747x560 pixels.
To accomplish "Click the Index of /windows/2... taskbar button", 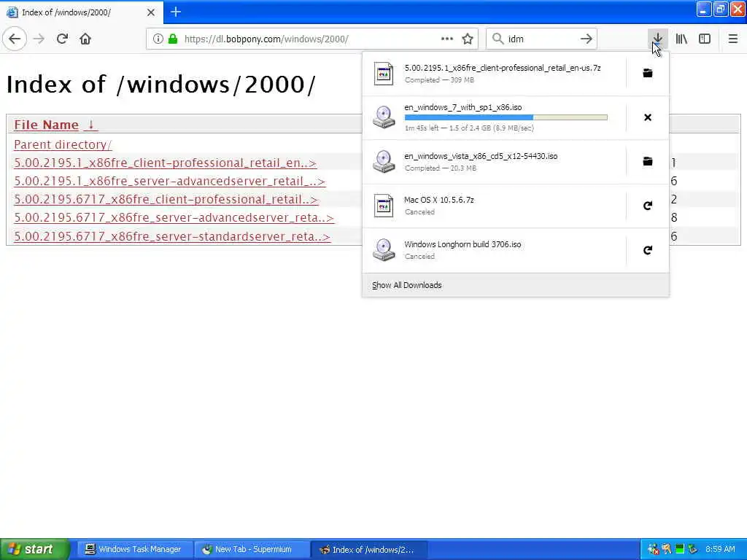I will (x=368, y=550).
